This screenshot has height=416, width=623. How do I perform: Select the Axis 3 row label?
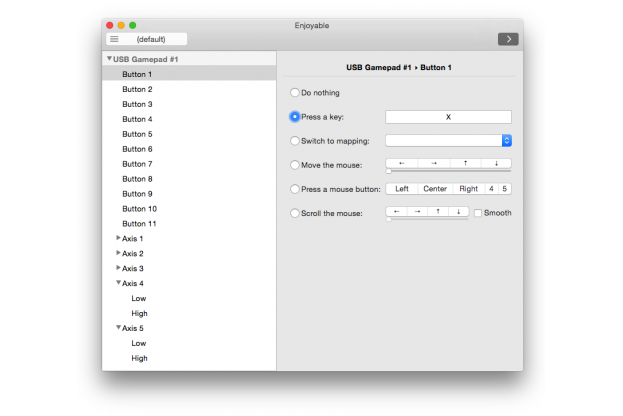tap(133, 269)
